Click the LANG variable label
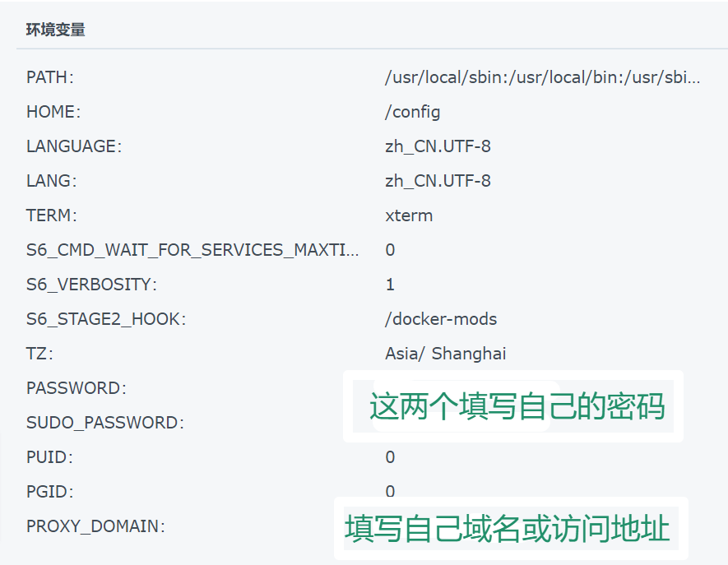 click(52, 181)
